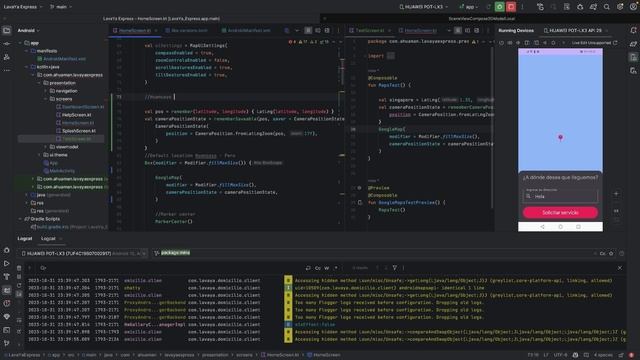640x360 pixels.
Task: Open the Project tool window folder icon
Action: tap(7, 30)
